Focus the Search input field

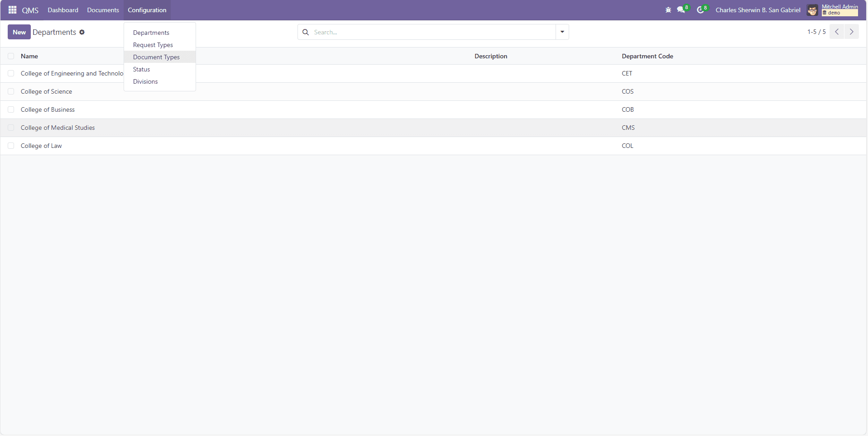click(x=433, y=32)
